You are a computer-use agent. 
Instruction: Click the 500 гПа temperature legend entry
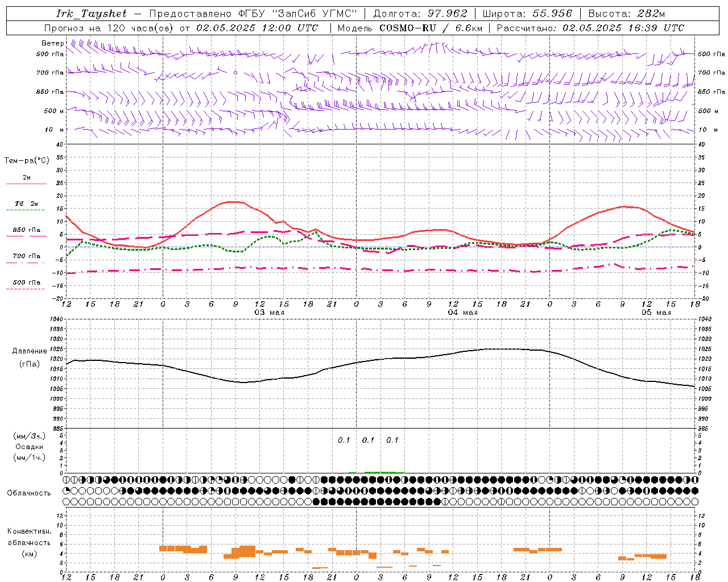[26, 282]
